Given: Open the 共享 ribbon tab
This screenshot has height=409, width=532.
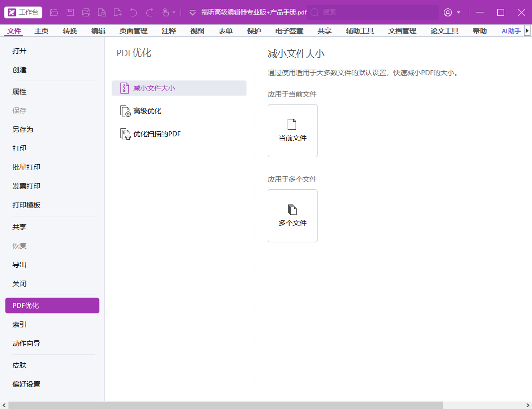Looking at the screenshot, I should [324, 31].
